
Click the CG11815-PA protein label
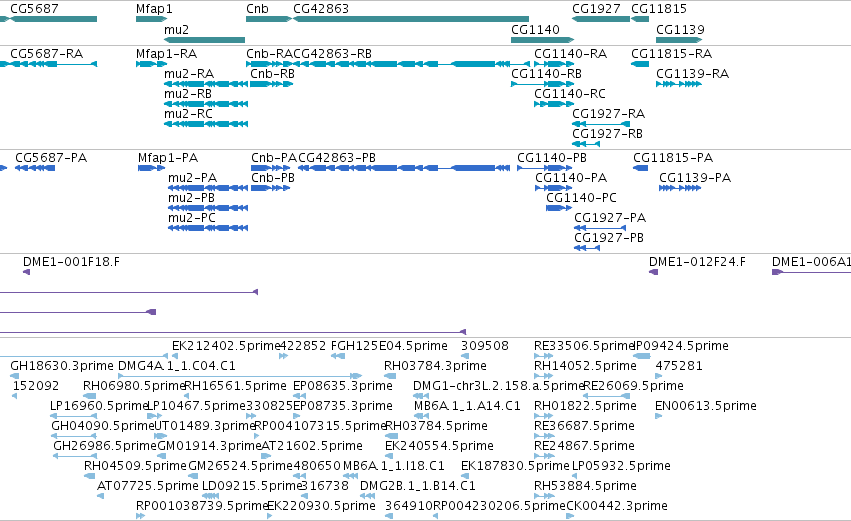(673, 158)
